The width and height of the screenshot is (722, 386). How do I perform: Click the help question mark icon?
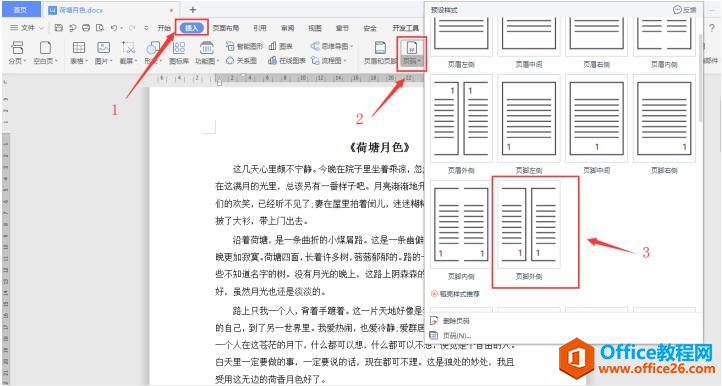coord(712,28)
